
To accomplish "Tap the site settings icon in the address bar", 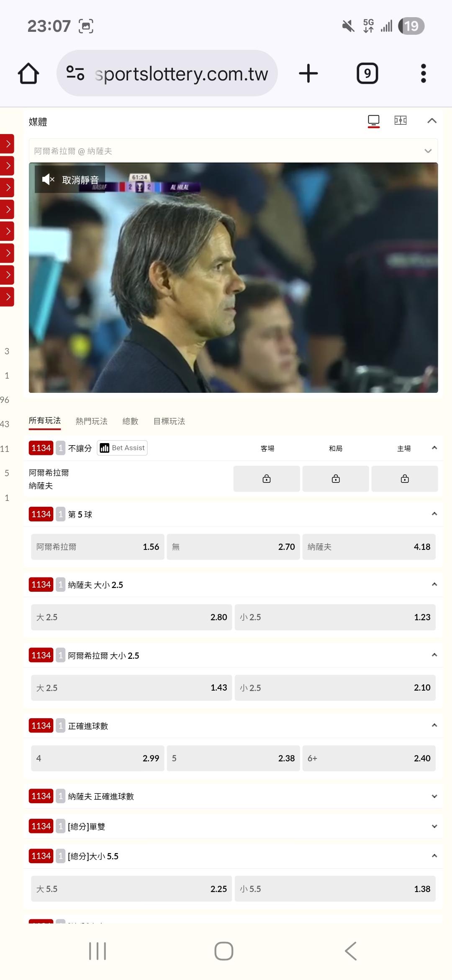I will 75,73.
